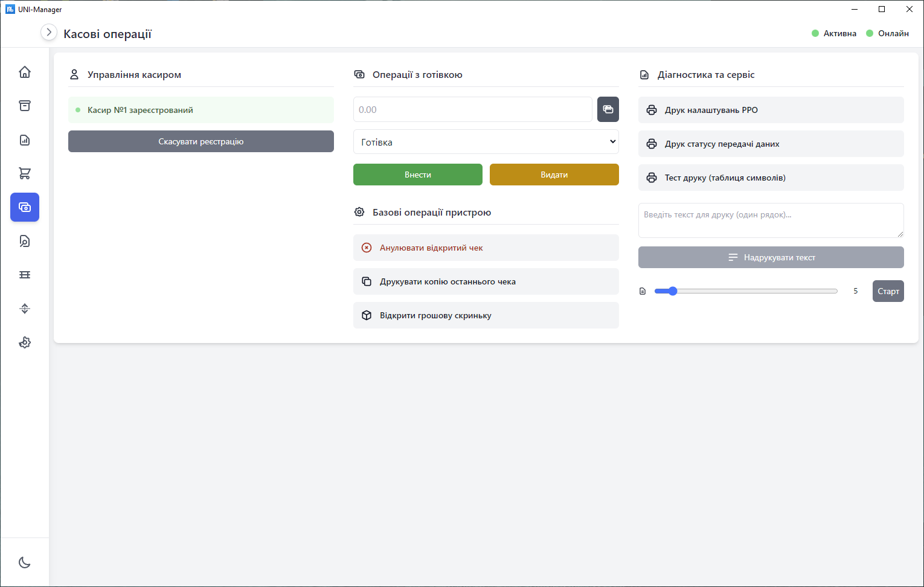The width and height of the screenshot is (924, 587).
Task: Click Надрукувати текст button
Action: pos(771,257)
